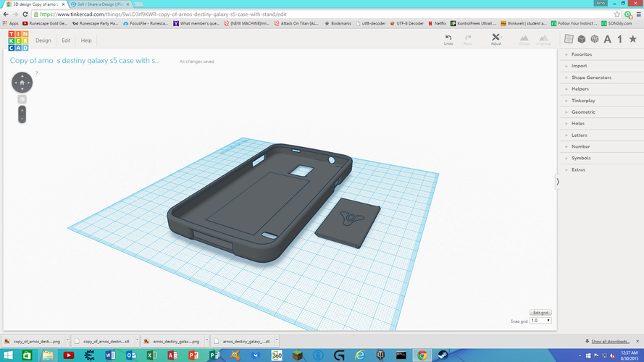Select the number 1 shapes icon
This screenshot has width=644, height=362.
click(x=620, y=39)
